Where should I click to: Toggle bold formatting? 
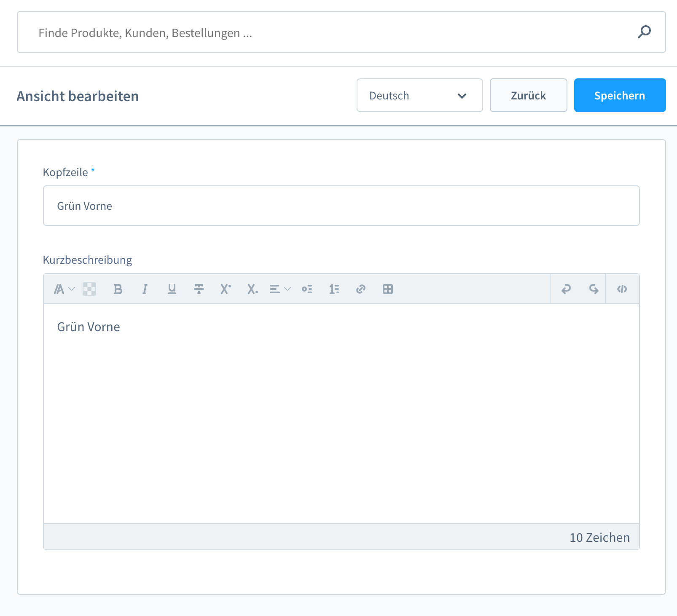pyautogui.click(x=118, y=289)
